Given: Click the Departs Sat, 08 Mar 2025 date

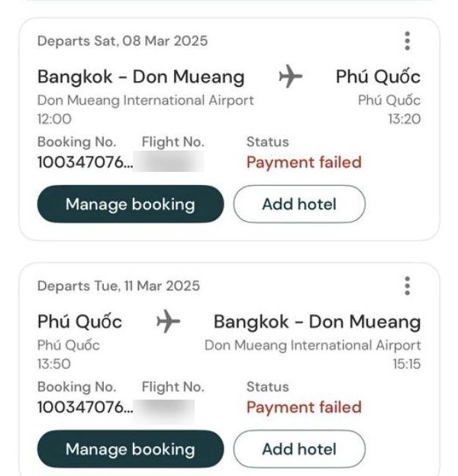Looking at the screenshot, I should [x=122, y=40].
